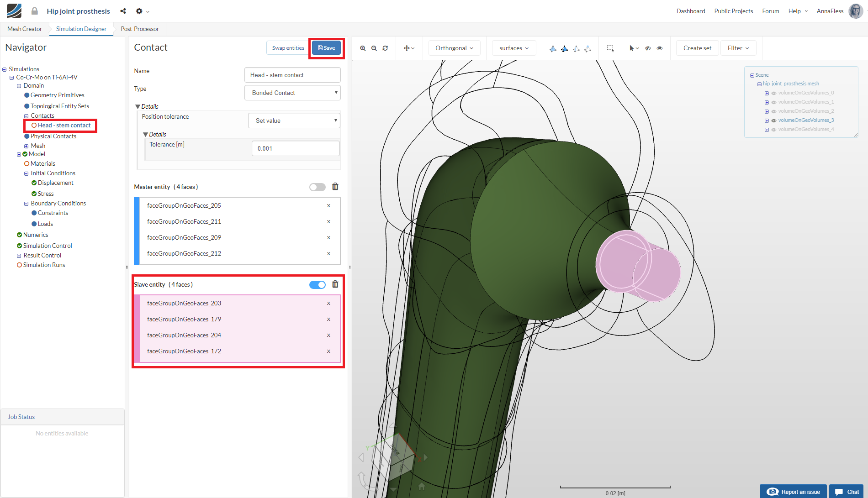This screenshot has width=868, height=498.
Task: Click the Tolerance value input field
Action: [295, 149]
